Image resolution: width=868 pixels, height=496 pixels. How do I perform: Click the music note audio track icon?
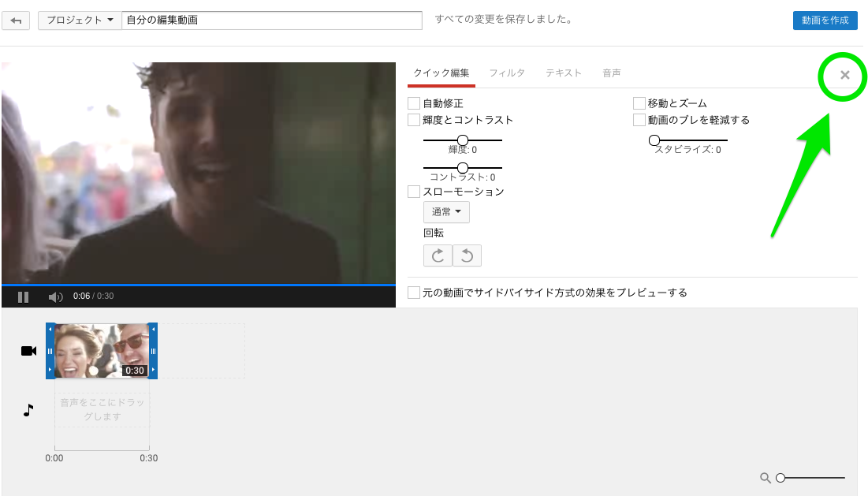pos(28,410)
